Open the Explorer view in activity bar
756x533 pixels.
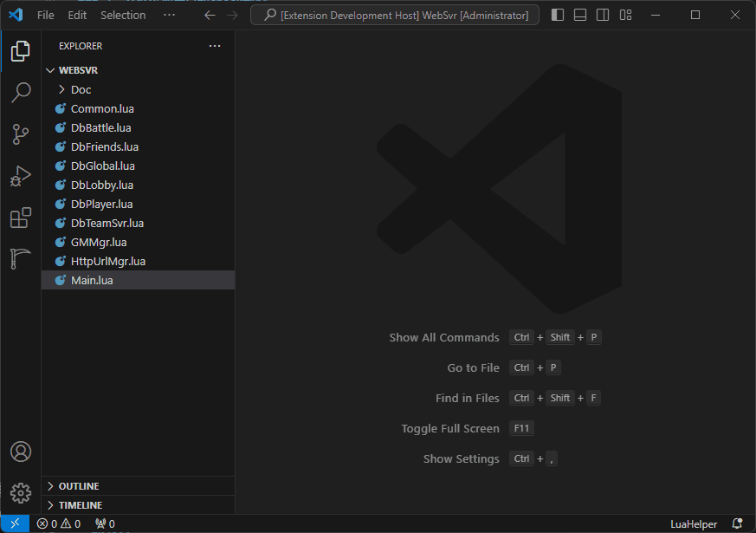(20, 51)
